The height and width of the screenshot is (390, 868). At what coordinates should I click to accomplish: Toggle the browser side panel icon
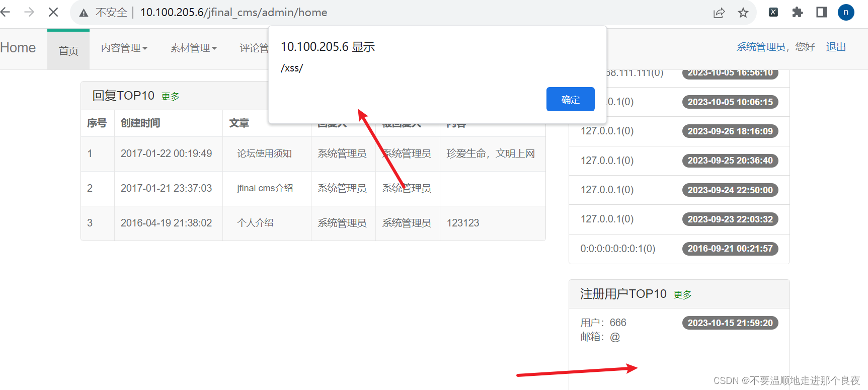[x=822, y=12]
